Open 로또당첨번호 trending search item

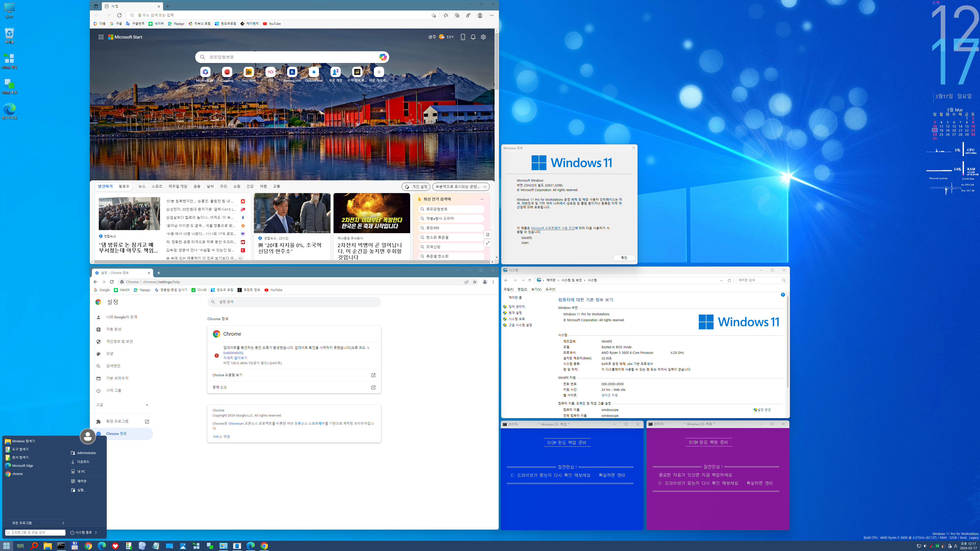point(451,209)
